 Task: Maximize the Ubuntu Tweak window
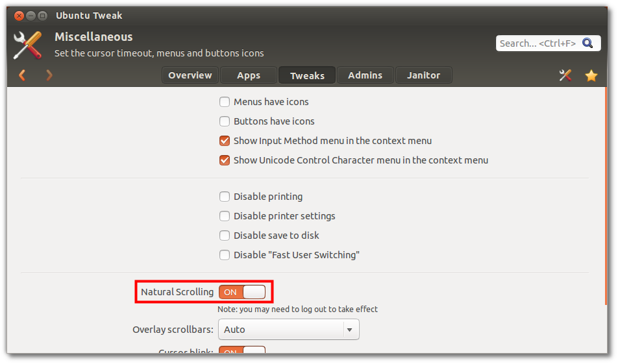[42, 16]
